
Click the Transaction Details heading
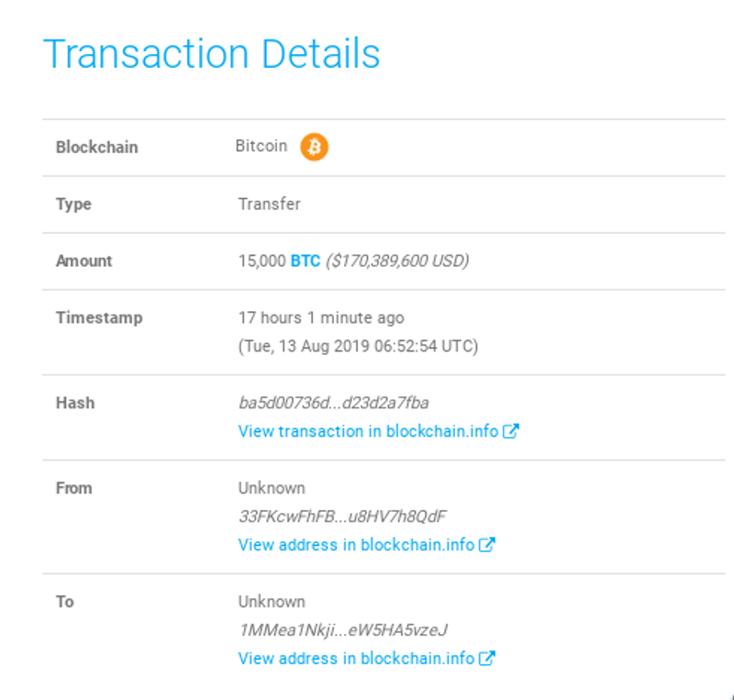212,54
